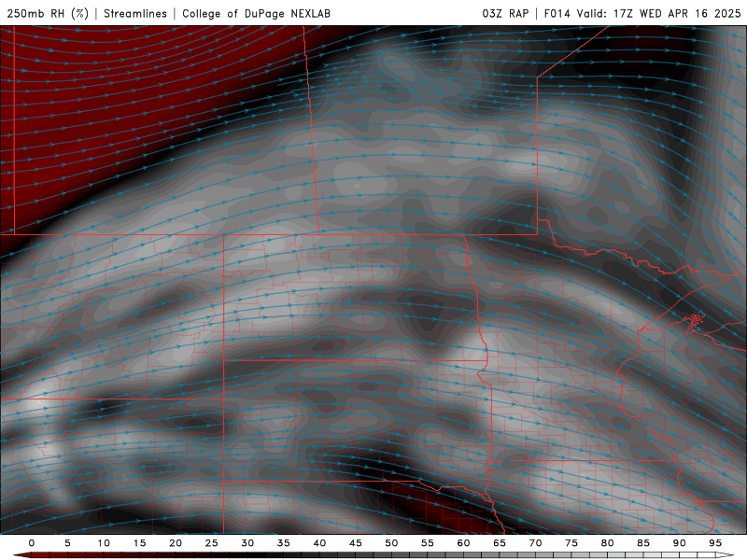Screen dimensions: 747x560
Task: Click the "70" color scale label
Action: tap(535, 543)
